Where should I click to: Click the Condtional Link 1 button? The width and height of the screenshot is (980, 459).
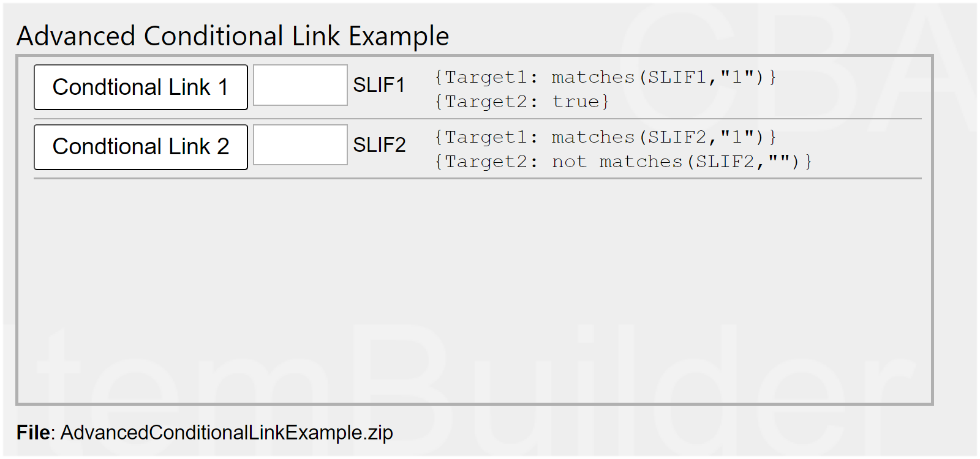pyautogui.click(x=141, y=88)
